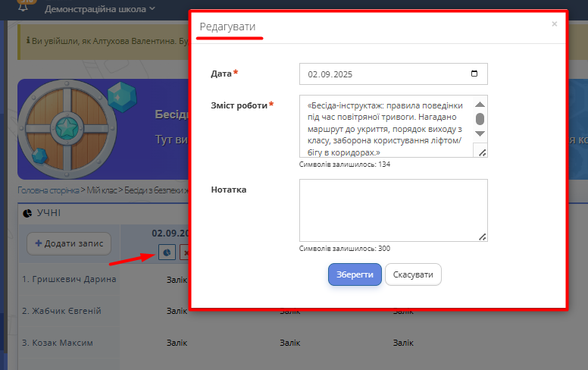Click the edit record icon under 02.09 date

166,252
